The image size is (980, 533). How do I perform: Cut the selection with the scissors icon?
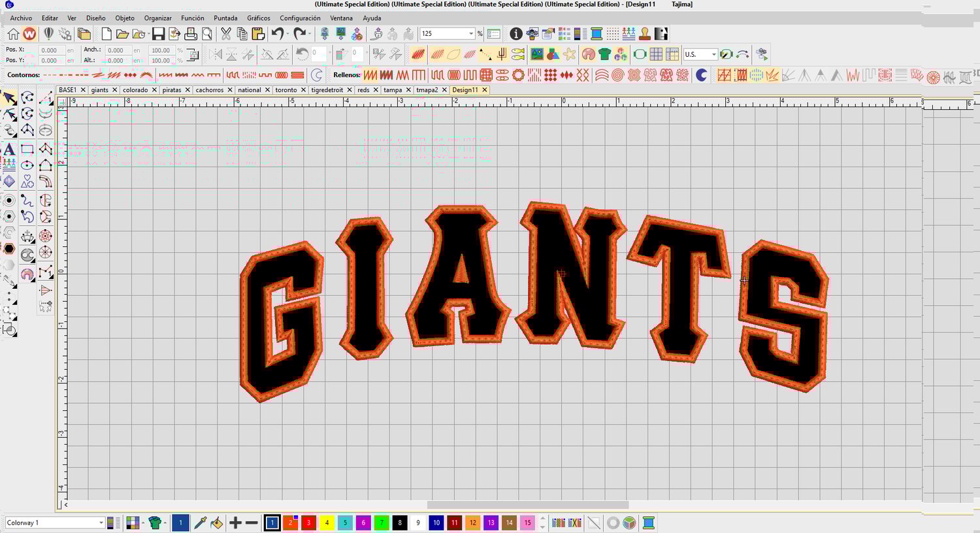coord(226,34)
